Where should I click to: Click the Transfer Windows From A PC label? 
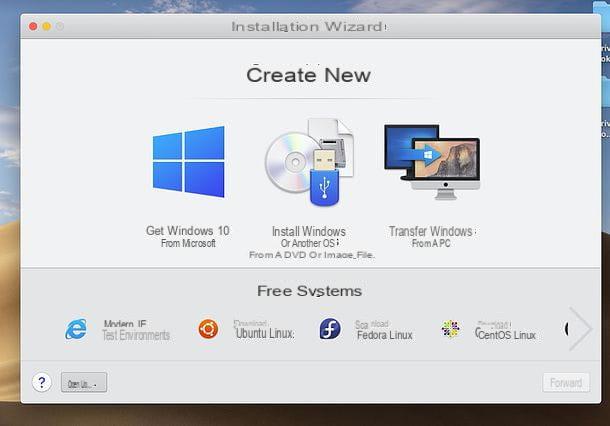coord(432,237)
